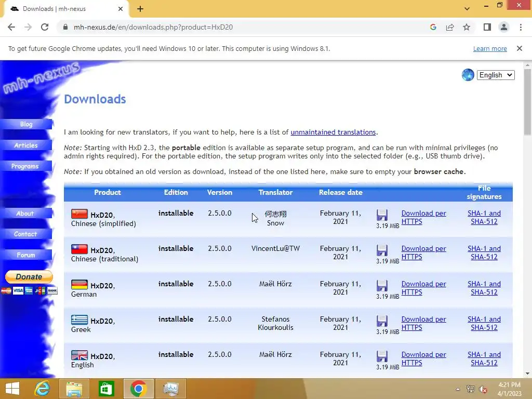
Task: Open the Contact sidebar item
Action: (x=26, y=234)
